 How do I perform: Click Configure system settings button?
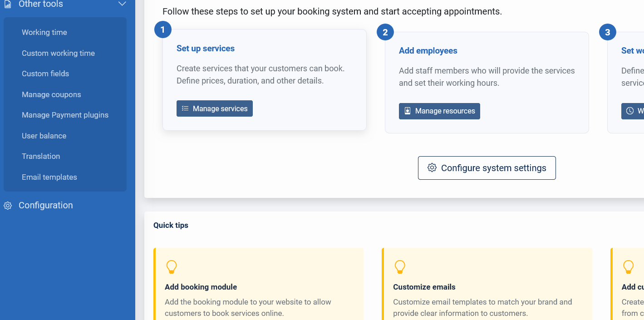(x=487, y=168)
